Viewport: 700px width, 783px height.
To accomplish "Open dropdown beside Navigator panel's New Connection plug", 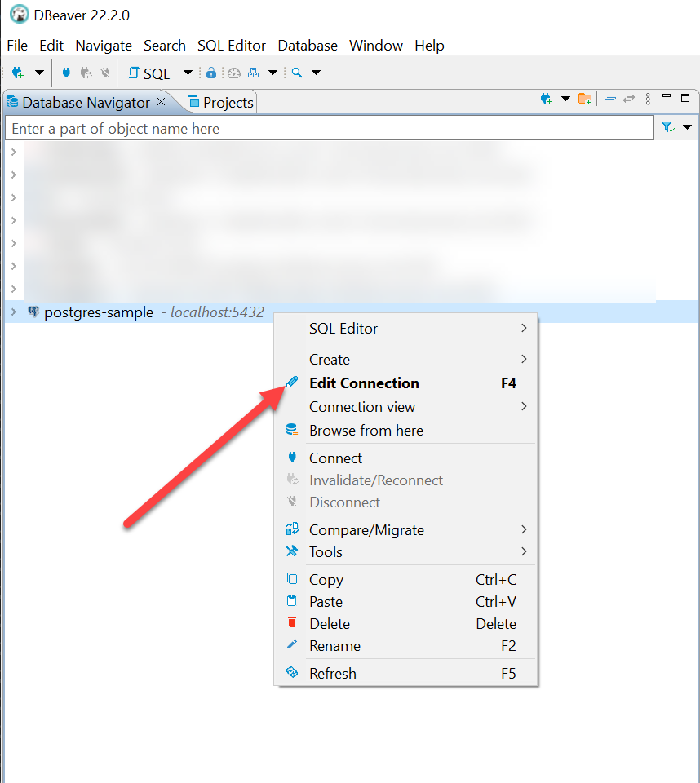I will click(565, 99).
